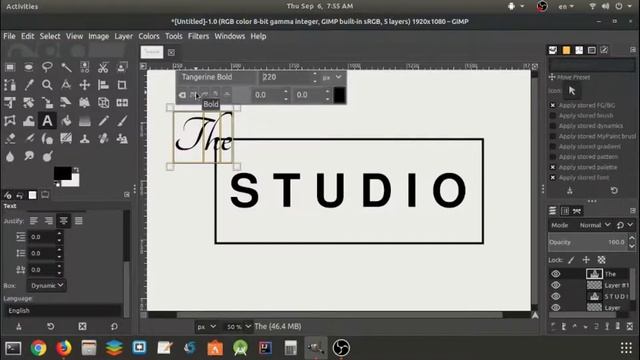This screenshot has width=640, height=360.
Task: Justify text centered
Action: [64, 221]
